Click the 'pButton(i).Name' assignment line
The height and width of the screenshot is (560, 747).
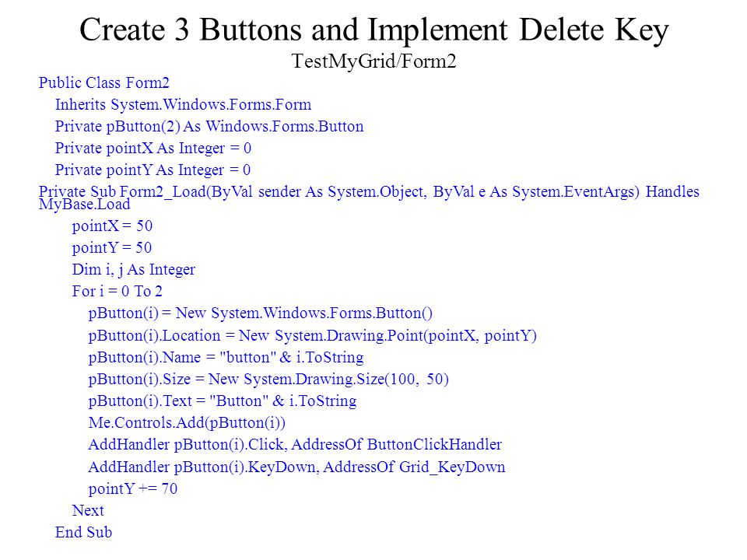(226, 358)
